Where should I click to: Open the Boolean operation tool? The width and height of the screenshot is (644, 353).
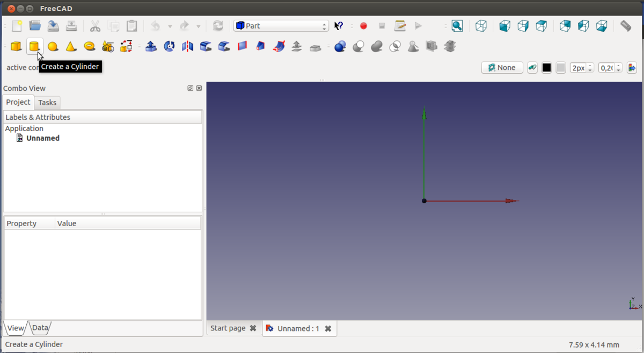340,47
